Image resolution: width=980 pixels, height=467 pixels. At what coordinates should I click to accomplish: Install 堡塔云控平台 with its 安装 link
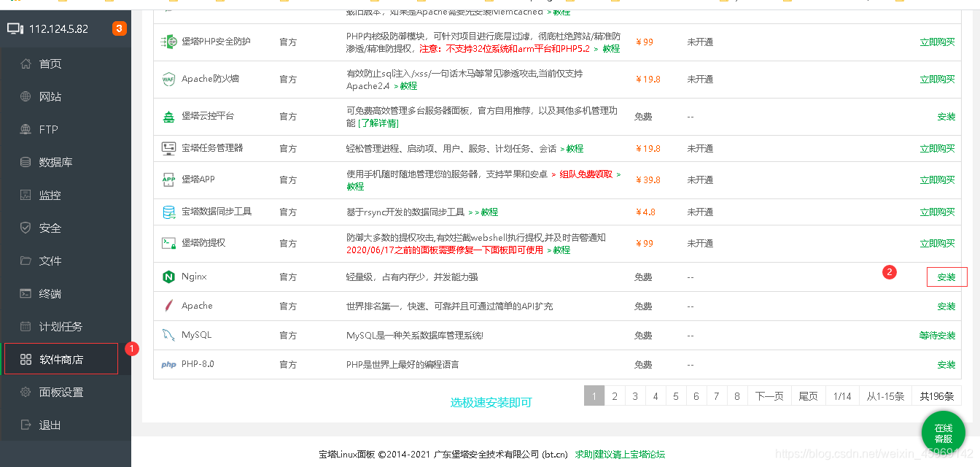(946, 117)
